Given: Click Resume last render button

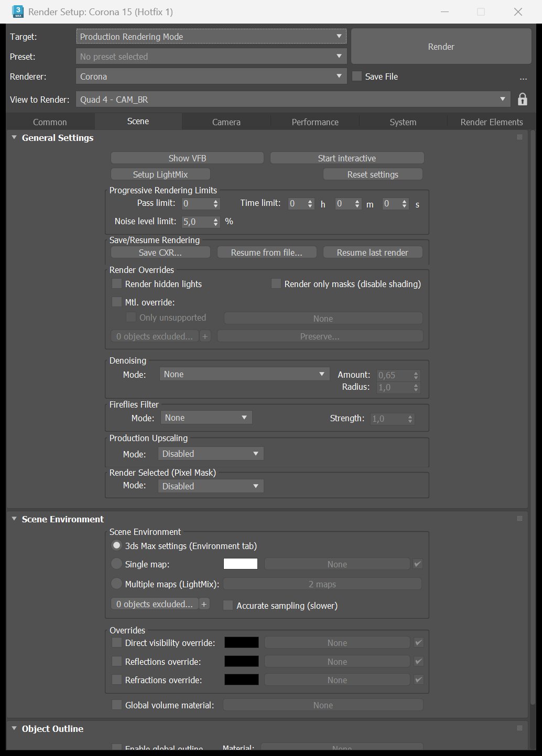Looking at the screenshot, I should coord(373,253).
